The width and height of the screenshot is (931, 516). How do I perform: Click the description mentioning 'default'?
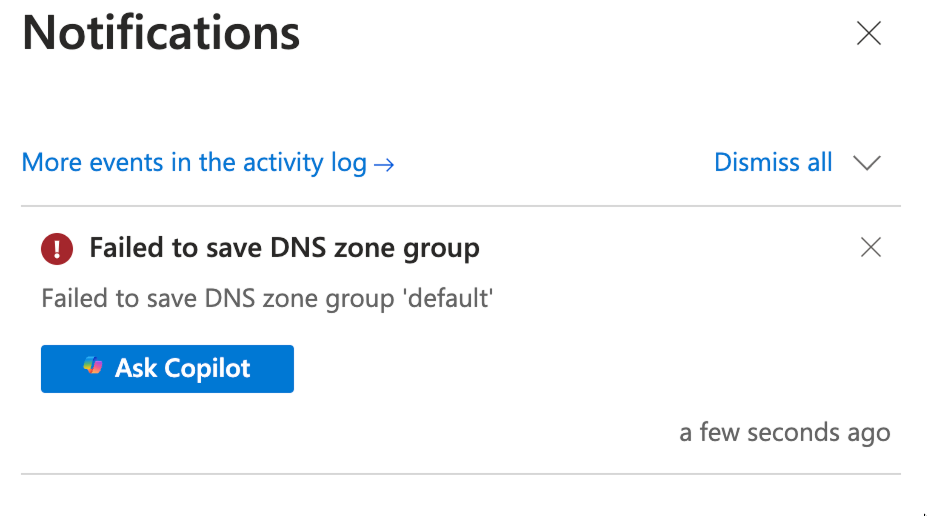pyautogui.click(x=267, y=298)
